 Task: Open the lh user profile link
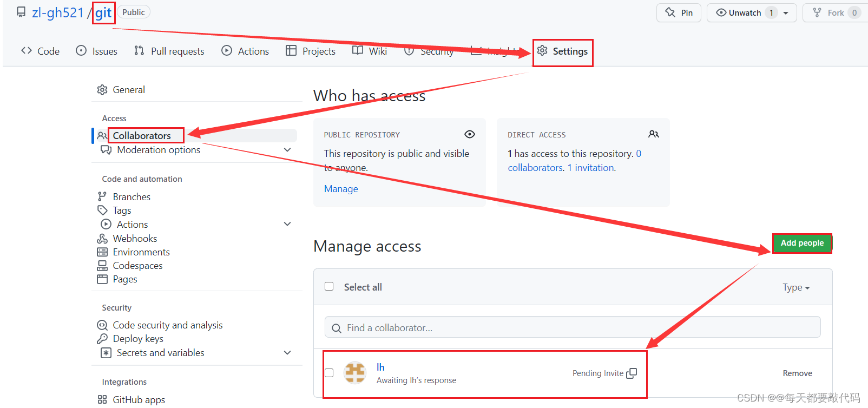[380, 367]
